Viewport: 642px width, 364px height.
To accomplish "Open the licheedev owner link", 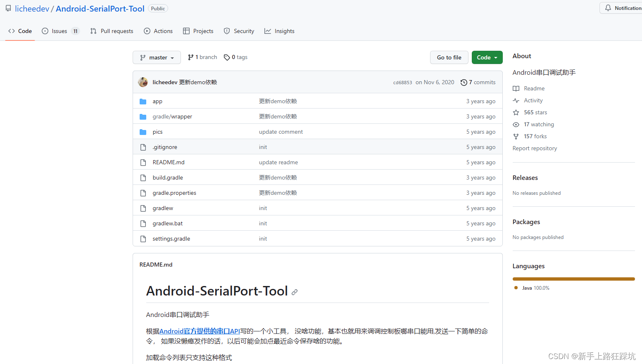I will (32, 9).
